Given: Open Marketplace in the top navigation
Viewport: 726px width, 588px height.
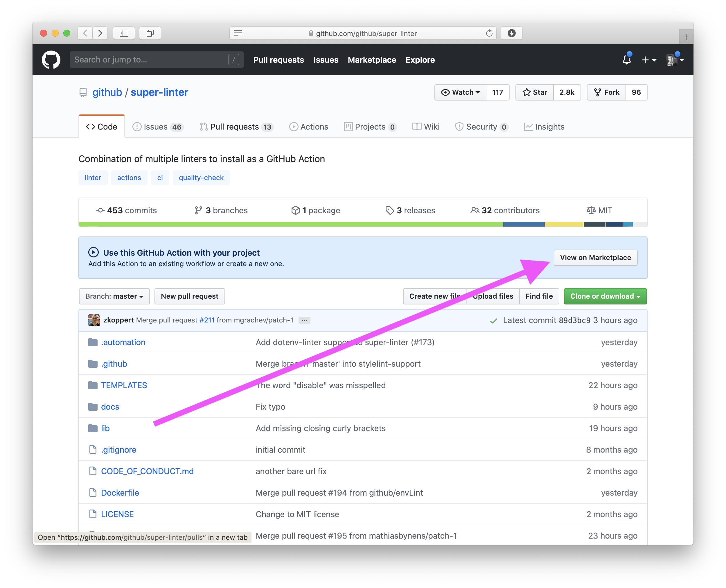Looking at the screenshot, I should click(x=372, y=60).
